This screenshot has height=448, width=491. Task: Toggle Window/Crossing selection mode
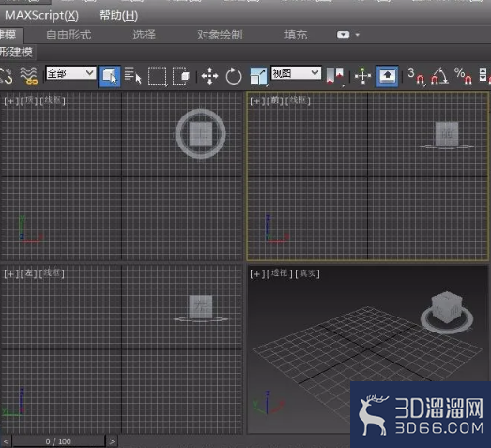181,76
